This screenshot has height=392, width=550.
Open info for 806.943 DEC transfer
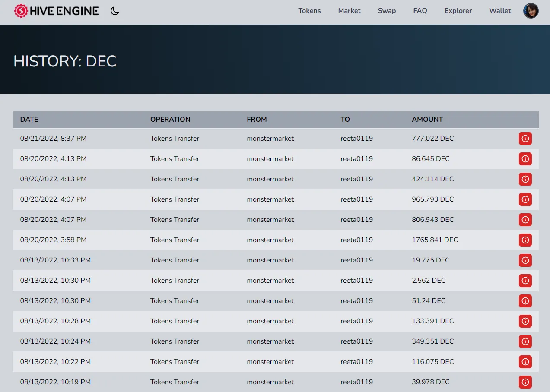525,220
